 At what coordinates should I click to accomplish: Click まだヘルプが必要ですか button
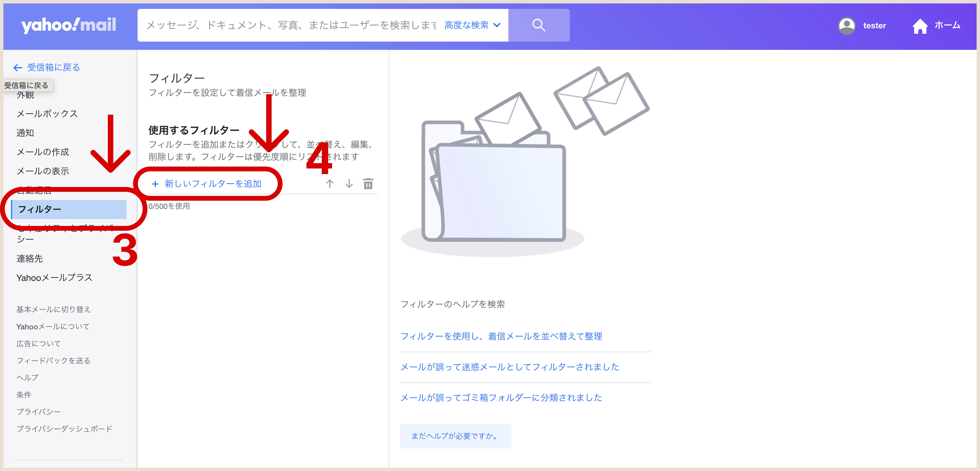[x=456, y=436]
